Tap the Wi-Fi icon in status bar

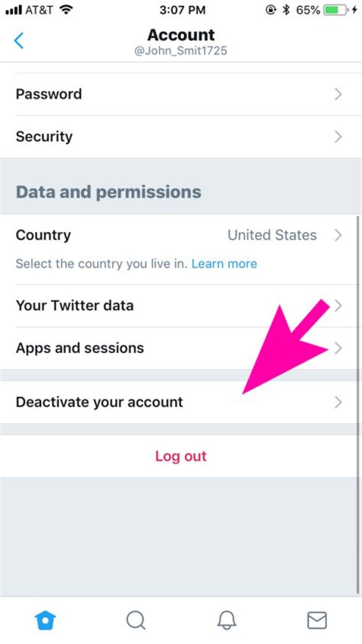[65, 10]
